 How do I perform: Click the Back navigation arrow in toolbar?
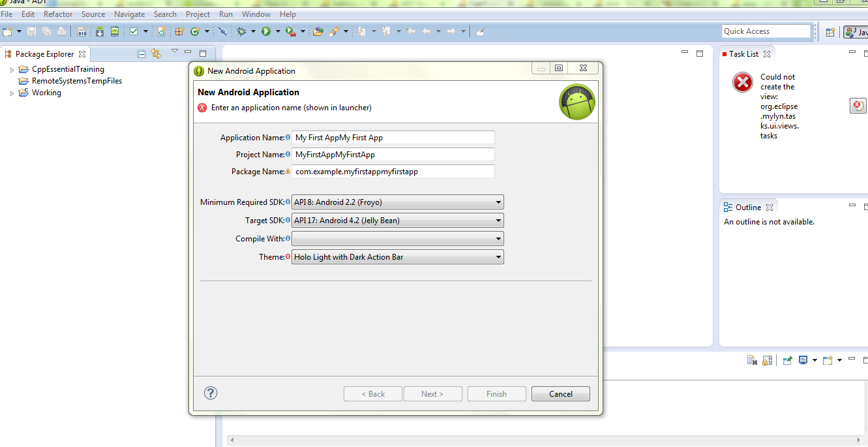pyautogui.click(x=427, y=31)
